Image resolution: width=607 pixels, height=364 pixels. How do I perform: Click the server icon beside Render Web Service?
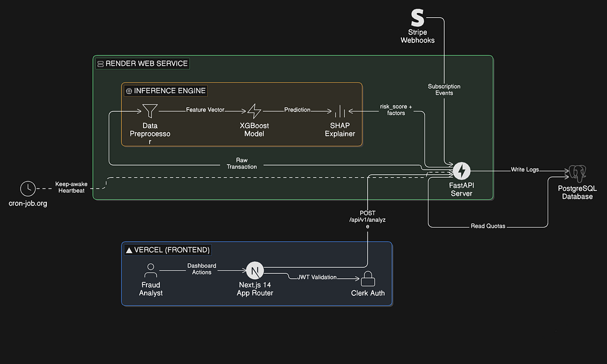tap(100, 64)
